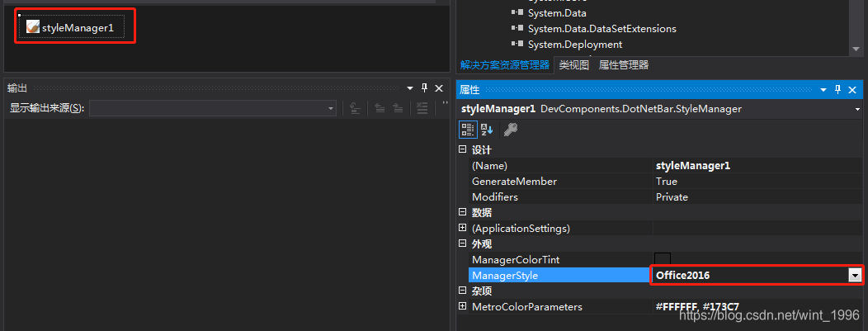The image size is (868, 331).
Task: Select the (Name) property row
Action: click(x=666, y=165)
